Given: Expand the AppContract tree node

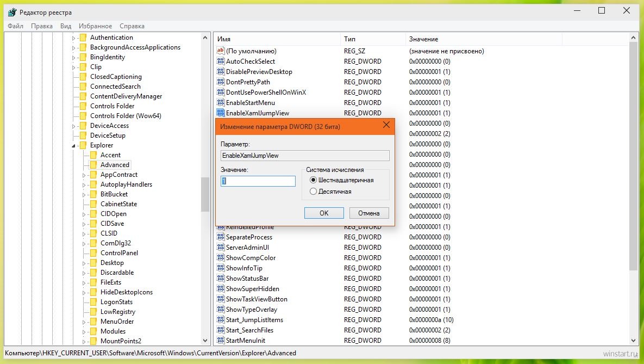Looking at the screenshot, I should [x=84, y=175].
